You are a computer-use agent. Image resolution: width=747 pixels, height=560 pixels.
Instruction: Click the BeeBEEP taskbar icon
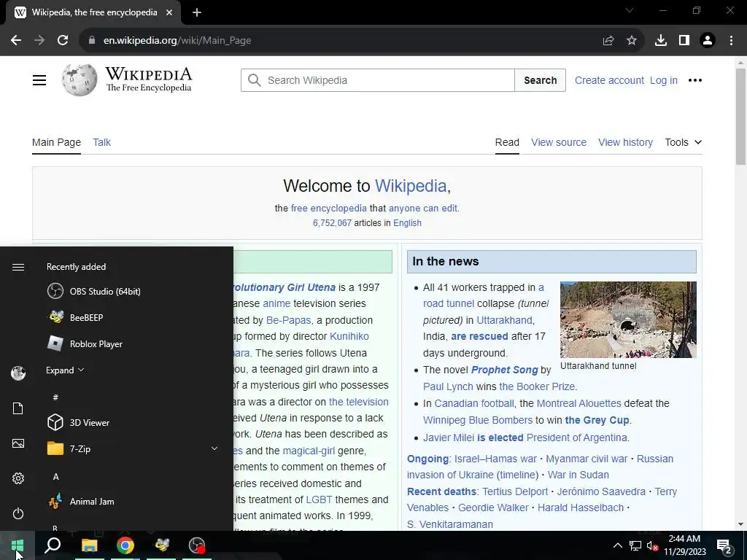(x=161, y=545)
